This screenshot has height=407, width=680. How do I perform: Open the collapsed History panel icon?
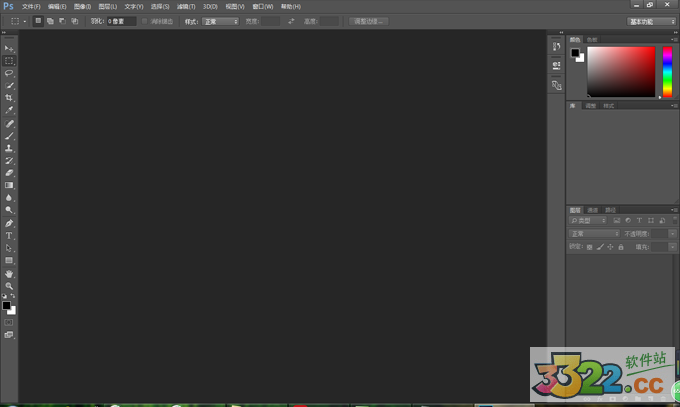tap(556, 46)
